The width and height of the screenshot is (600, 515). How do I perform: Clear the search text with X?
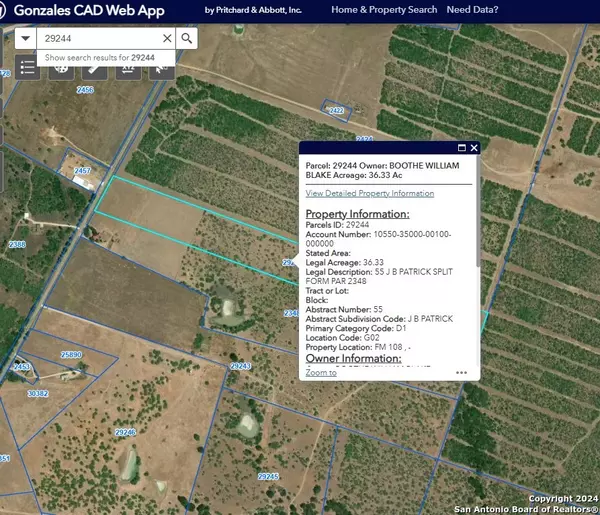click(166, 38)
